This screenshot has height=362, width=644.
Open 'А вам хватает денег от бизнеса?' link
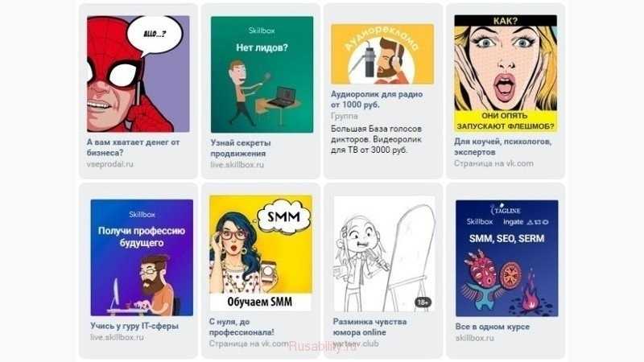click(133, 147)
